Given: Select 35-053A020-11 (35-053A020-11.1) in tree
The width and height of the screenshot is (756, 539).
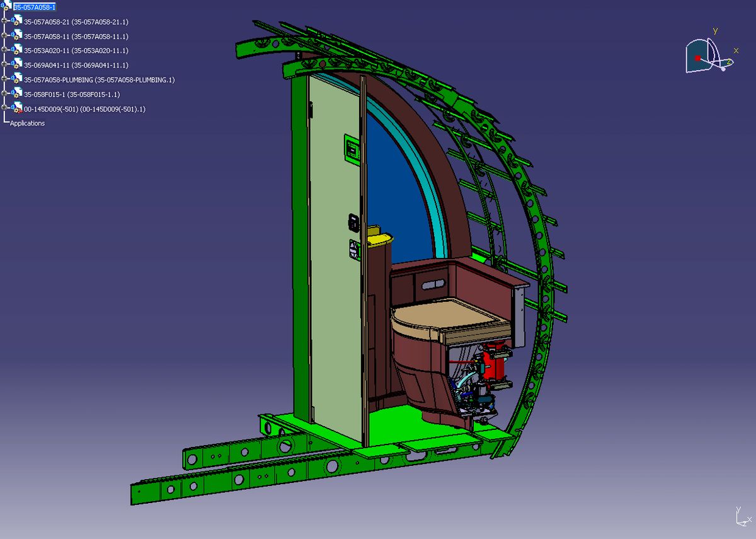Looking at the screenshot, I should [x=76, y=50].
